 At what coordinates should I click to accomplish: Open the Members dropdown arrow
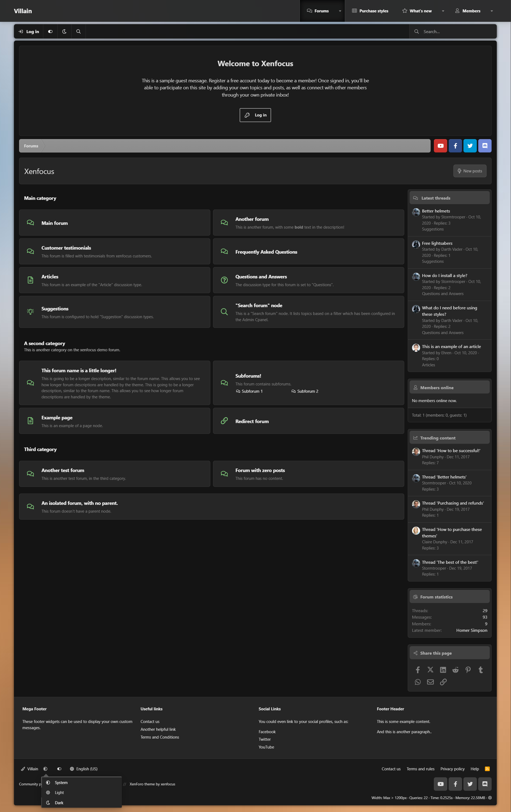point(491,11)
